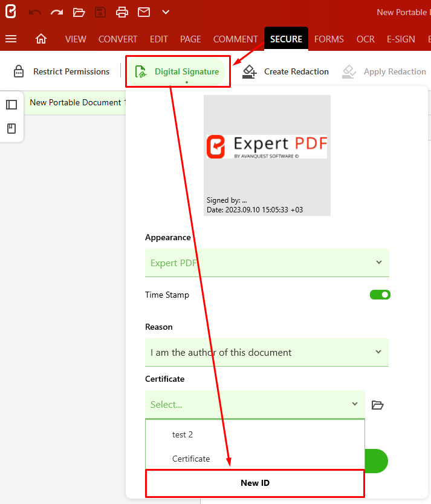Switch to the OCR tab
Viewport: 431px width, 504px height.
(x=366, y=39)
